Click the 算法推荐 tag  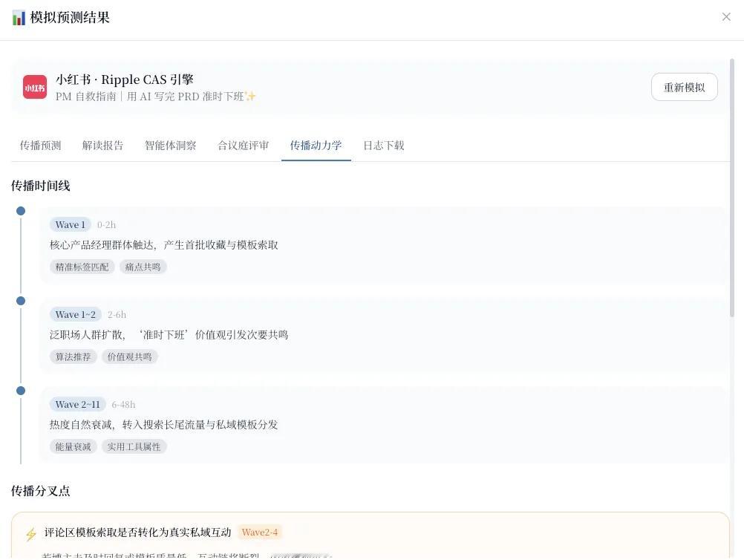pyautogui.click(x=73, y=356)
